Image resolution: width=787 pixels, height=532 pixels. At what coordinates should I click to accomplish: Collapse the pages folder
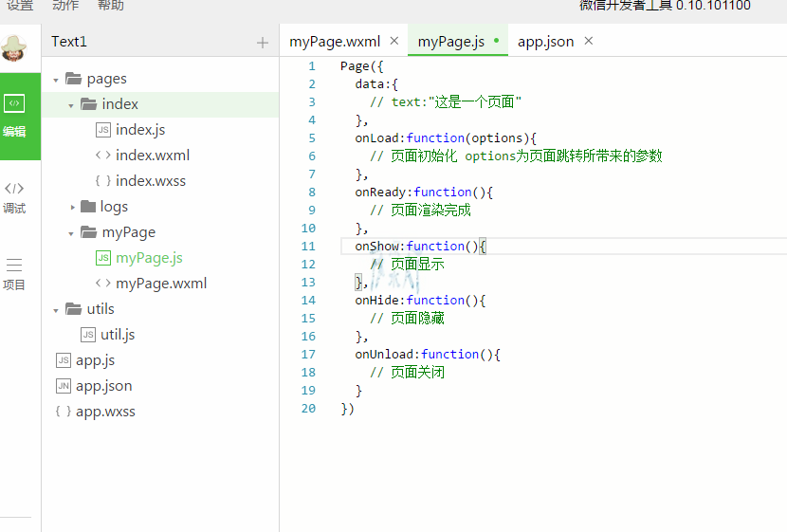coord(56,80)
